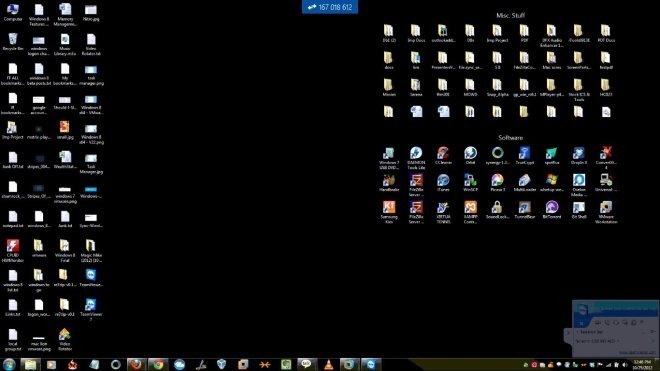
Task: Launch the VMware Workstation shortcut
Action: click(606, 212)
